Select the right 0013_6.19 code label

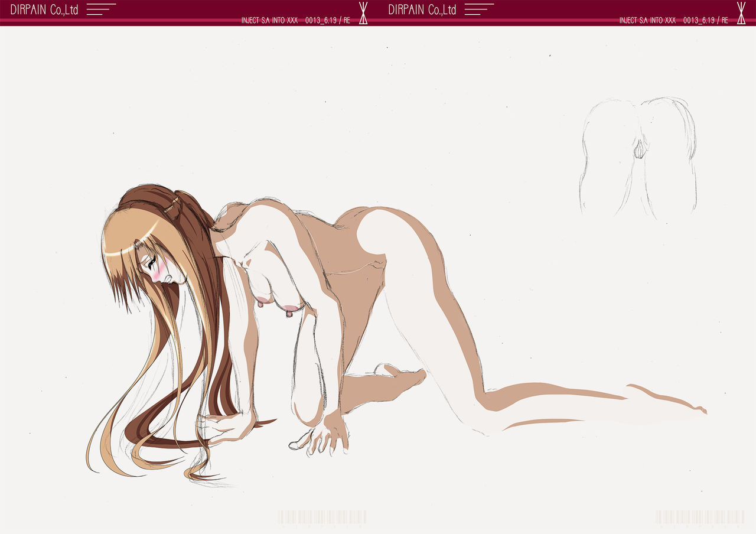pyautogui.click(x=698, y=20)
